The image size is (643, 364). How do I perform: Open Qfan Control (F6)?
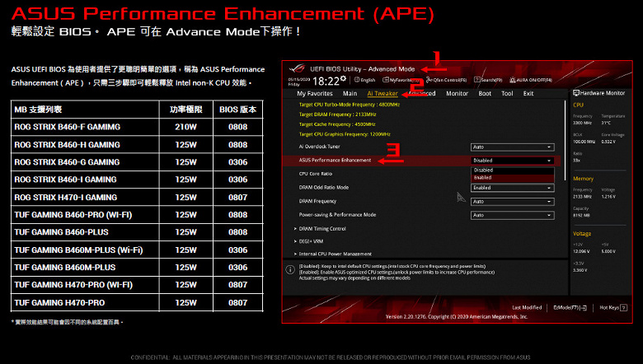pyautogui.click(x=446, y=80)
